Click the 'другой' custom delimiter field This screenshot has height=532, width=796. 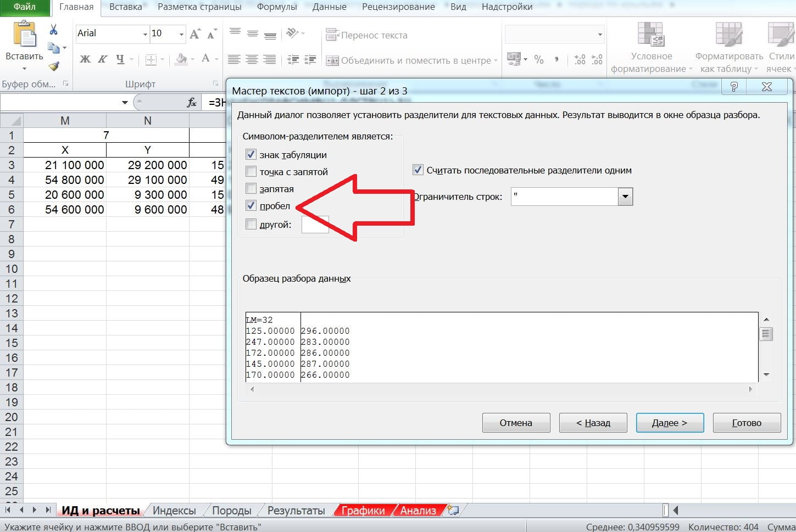click(x=315, y=225)
